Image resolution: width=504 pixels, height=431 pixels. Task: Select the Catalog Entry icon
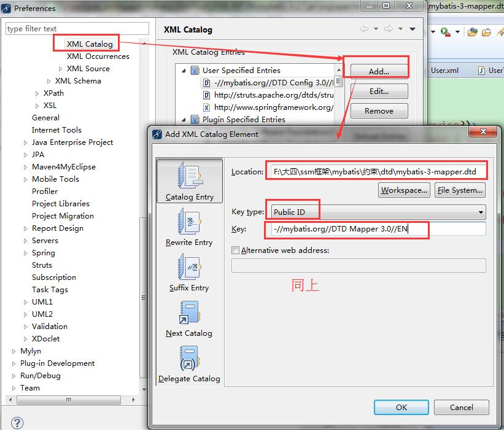click(x=190, y=176)
